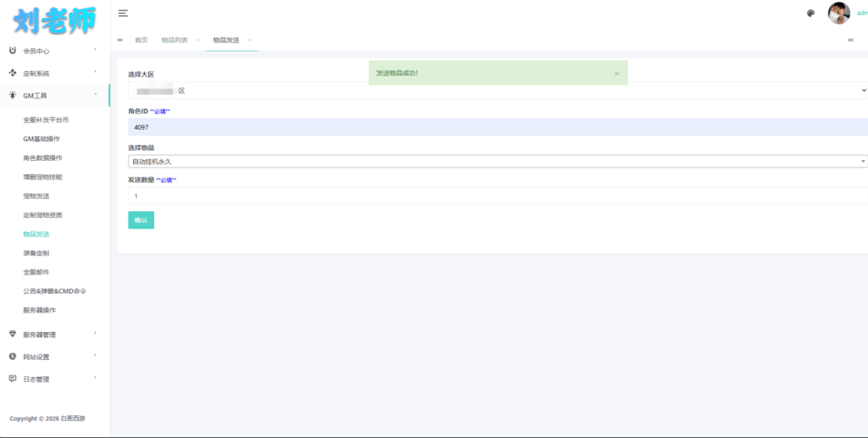Open 全服邮件 in sidebar
This screenshot has height=438, width=868.
tap(36, 272)
